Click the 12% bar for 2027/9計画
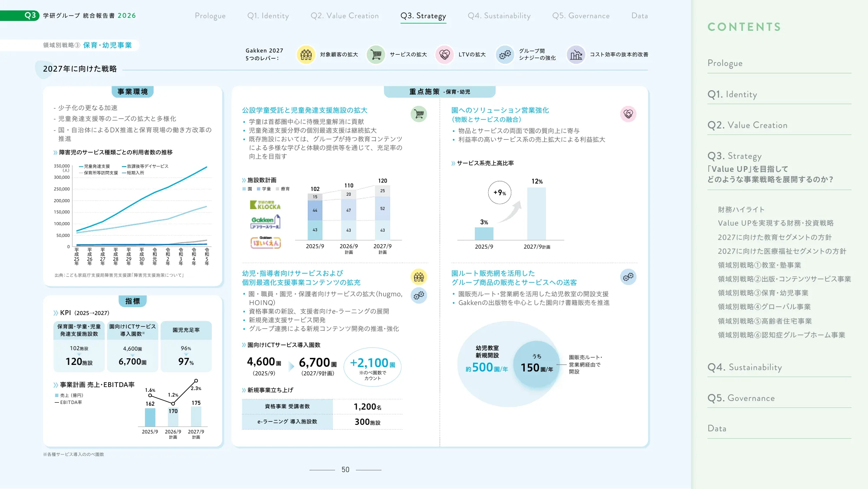Screen dimensions: 868x489 pyautogui.click(x=536, y=213)
